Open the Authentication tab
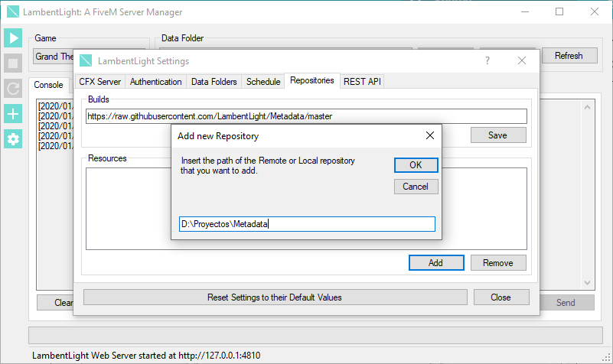The height and width of the screenshot is (364, 613). click(x=155, y=82)
